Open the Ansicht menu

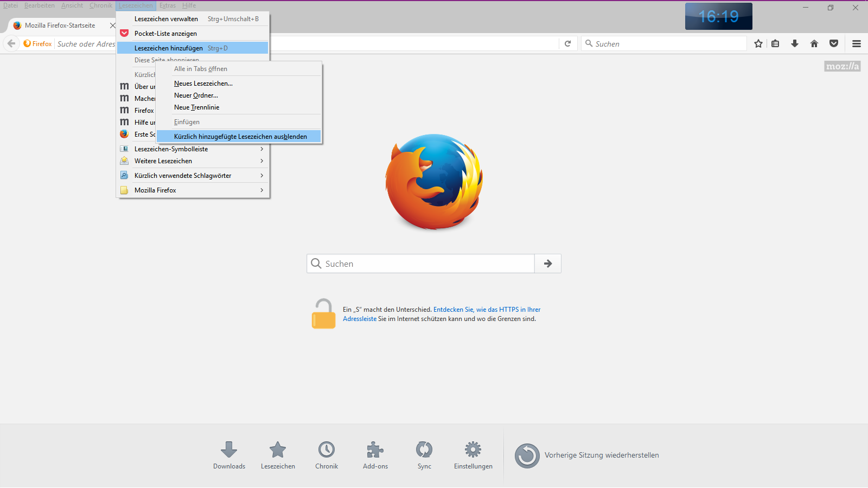tap(72, 5)
